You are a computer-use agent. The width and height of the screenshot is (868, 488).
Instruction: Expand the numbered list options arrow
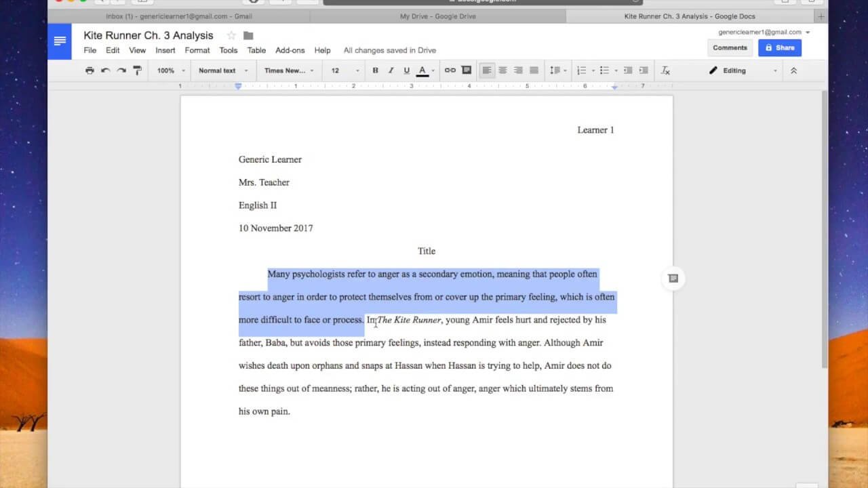pos(593,70)
